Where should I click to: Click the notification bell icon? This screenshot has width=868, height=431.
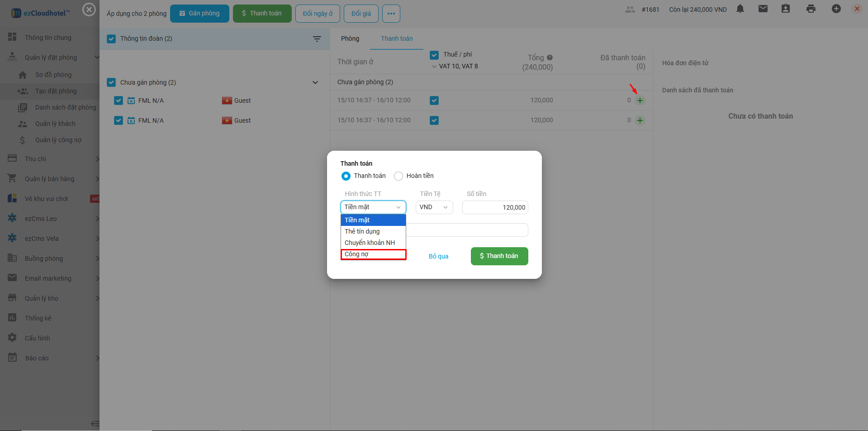(740, 9)
